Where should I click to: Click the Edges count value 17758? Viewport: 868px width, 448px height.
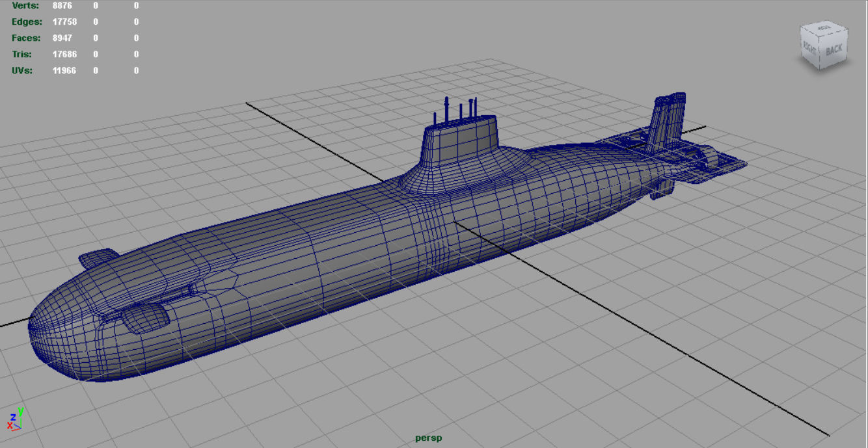[64, 21]
